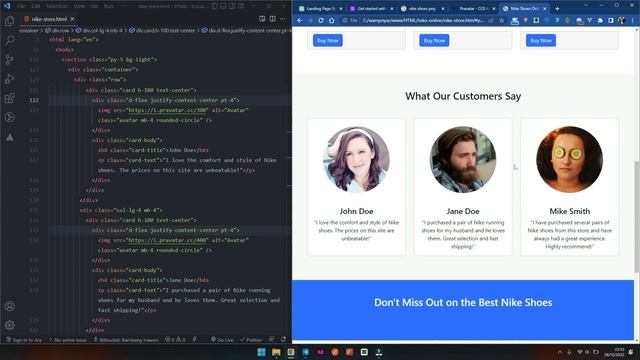Click the Chrome Home button
This screenshot has width=640, height=360.
[x=331, y=20]
